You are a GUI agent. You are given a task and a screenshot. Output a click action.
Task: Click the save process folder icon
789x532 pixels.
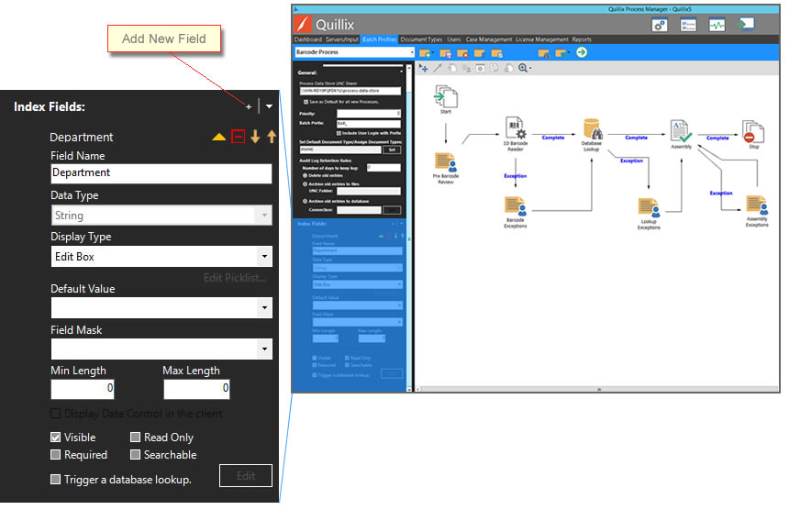pos(445,53)
